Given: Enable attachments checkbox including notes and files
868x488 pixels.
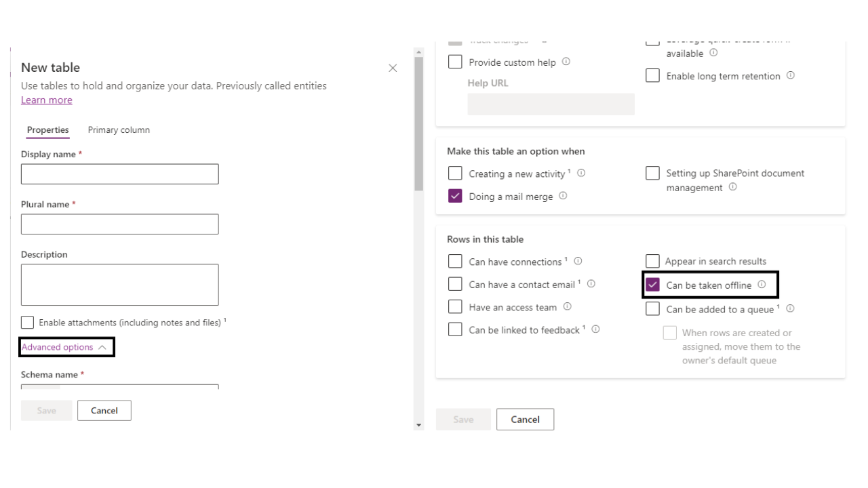Looking at the screenshot, I should 28,323.
